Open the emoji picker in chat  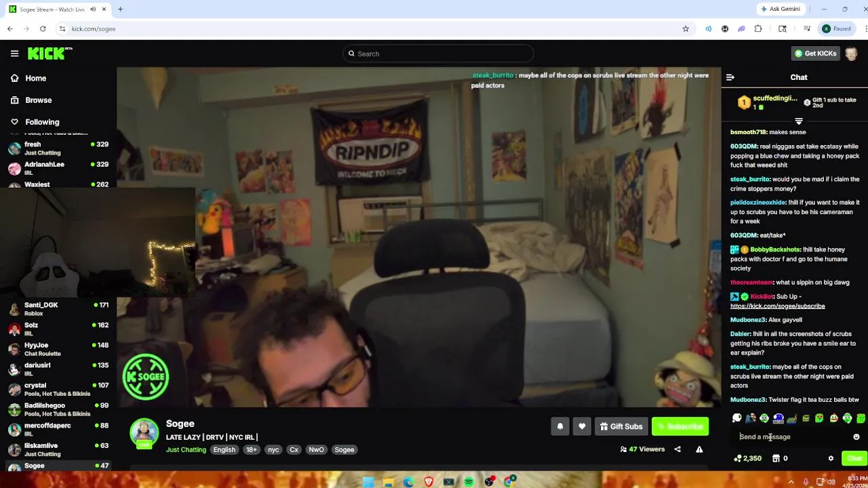[x=856, y=437]
